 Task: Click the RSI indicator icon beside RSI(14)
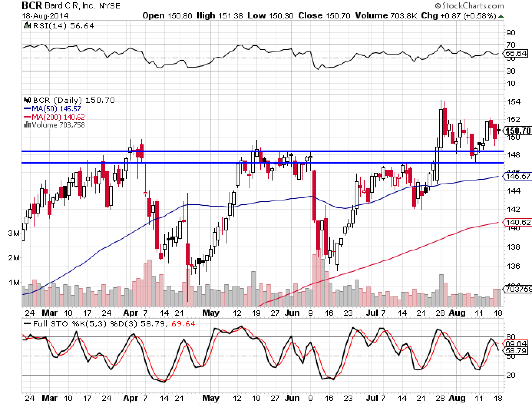(x=26, y=26)
